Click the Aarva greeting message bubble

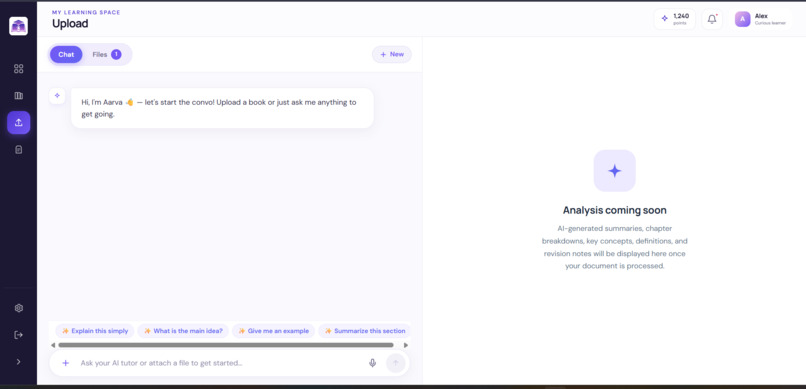(222, 108)
